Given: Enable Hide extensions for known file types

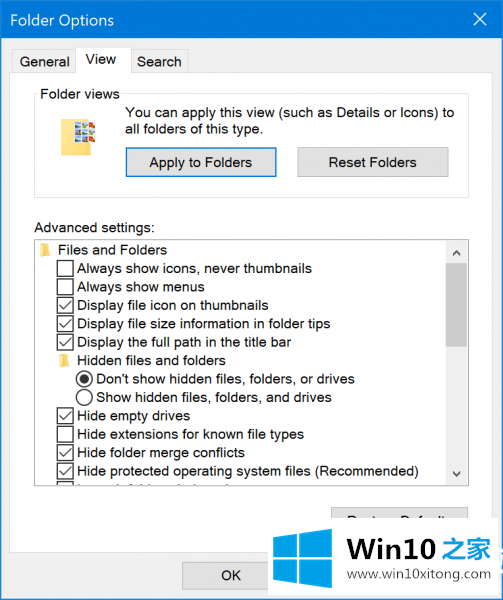Looking at the screenshot, I should click(x=65, y=434).
